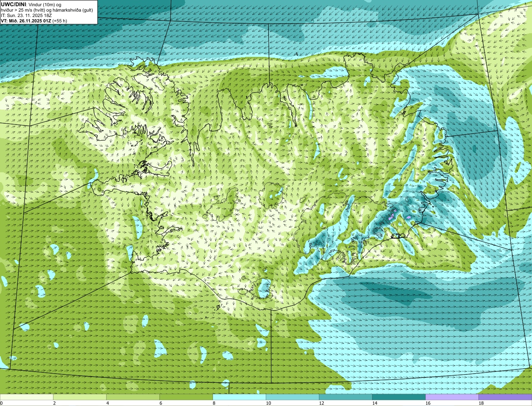Click the 12–14 m/s teal legend swatch
The width and height of the screenshot is (532, 406).
point(346,397)
